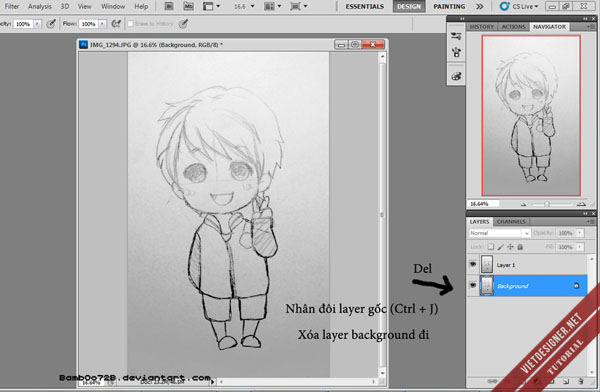The height and width of the screenshot is (392, 600).
Task: Open the Screen Mode dropdown
Action: coord(299,6)
